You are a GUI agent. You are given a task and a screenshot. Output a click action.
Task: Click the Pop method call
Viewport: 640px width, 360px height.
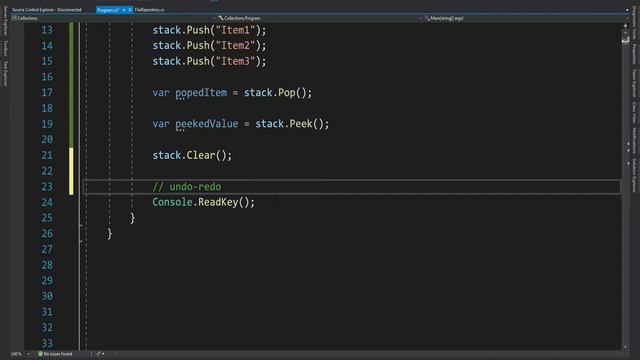tap(287, 93)
